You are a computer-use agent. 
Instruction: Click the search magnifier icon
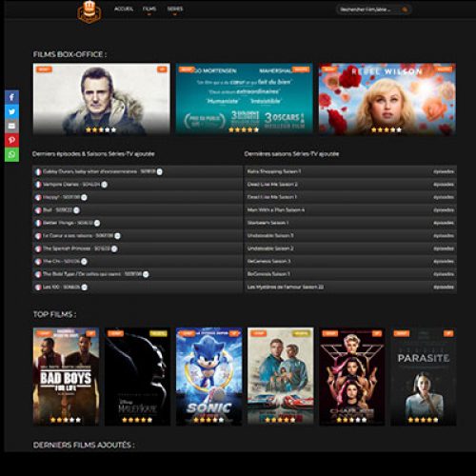(405, 10)
